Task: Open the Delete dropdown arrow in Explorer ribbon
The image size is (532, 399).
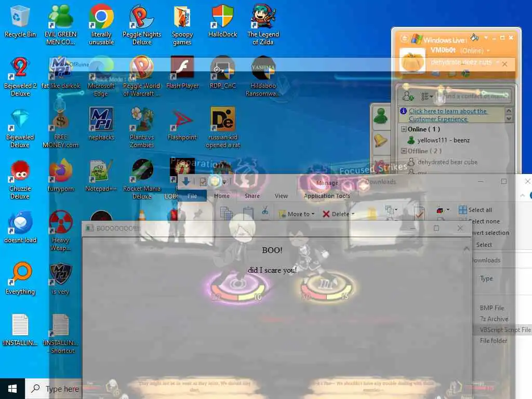Action: pyautogui.click(x=353, y=214)
